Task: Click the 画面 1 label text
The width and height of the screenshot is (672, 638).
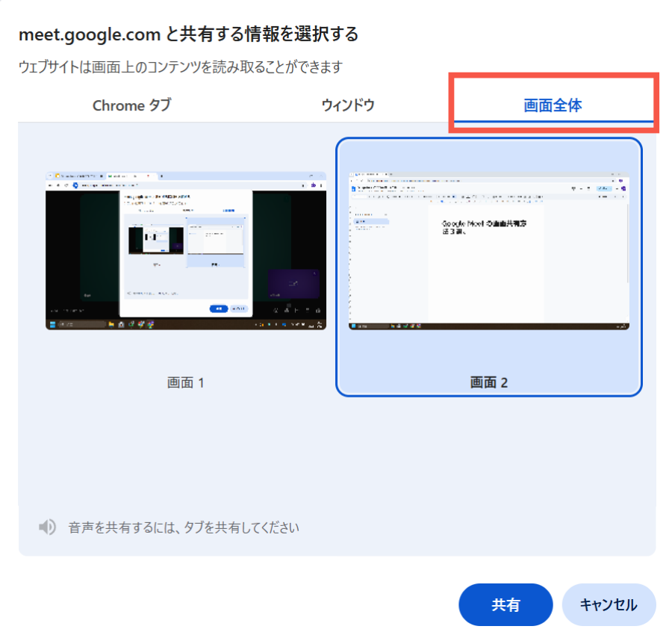Action: pos(186,383)
